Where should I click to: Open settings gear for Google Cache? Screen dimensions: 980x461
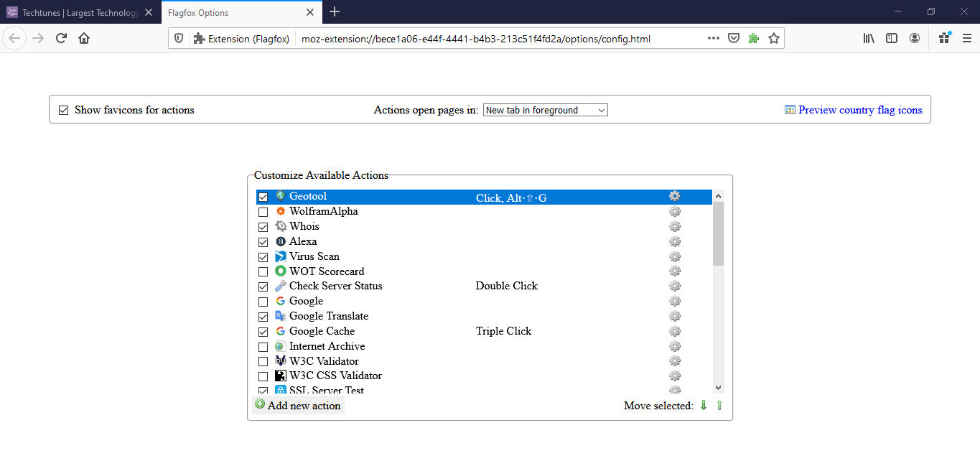click(x=674, y=331)
